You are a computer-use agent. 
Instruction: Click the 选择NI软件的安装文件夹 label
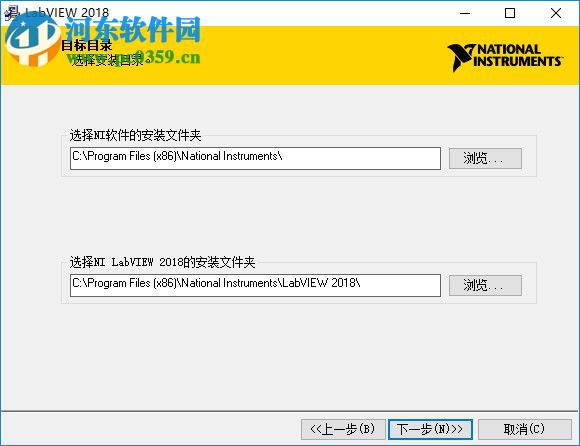click(x=135, y=135)
